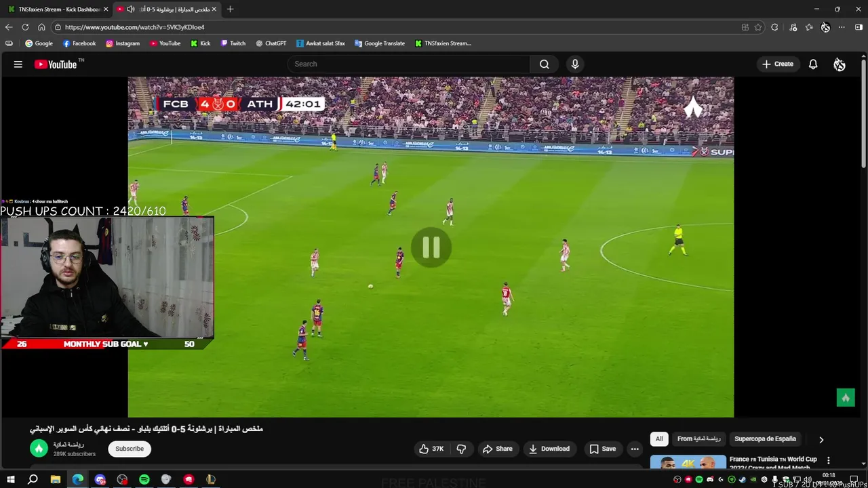Open YouTube notifications bell
868x488 pixels.
point(813,64)
